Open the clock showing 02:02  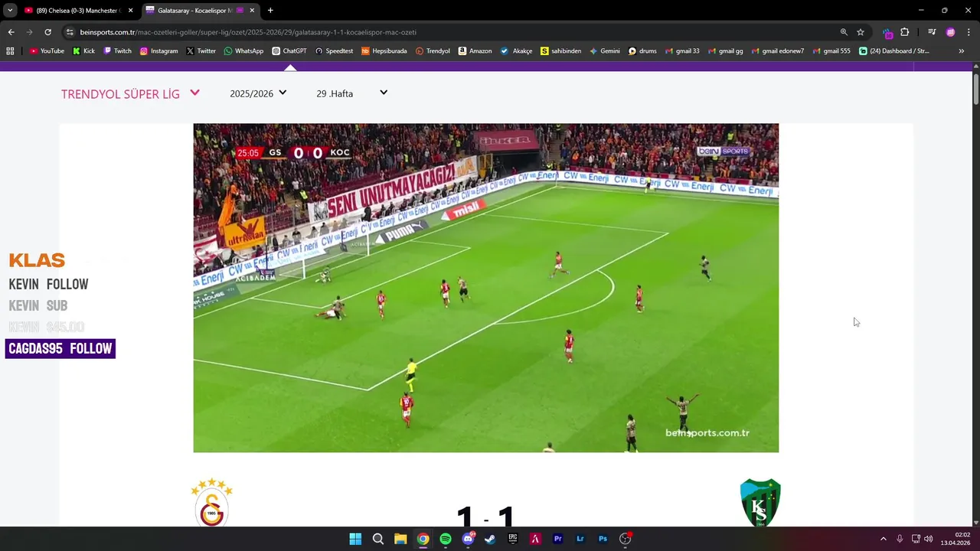pyautogui.click(x=955, y=539)
